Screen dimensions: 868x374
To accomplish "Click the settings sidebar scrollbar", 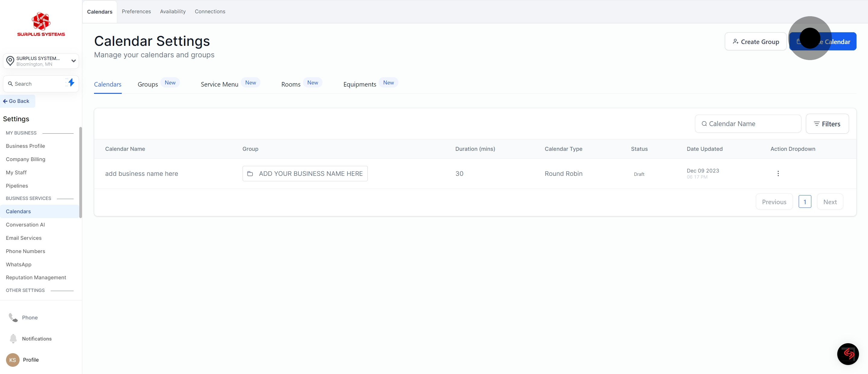I will [x=80, y=172].
